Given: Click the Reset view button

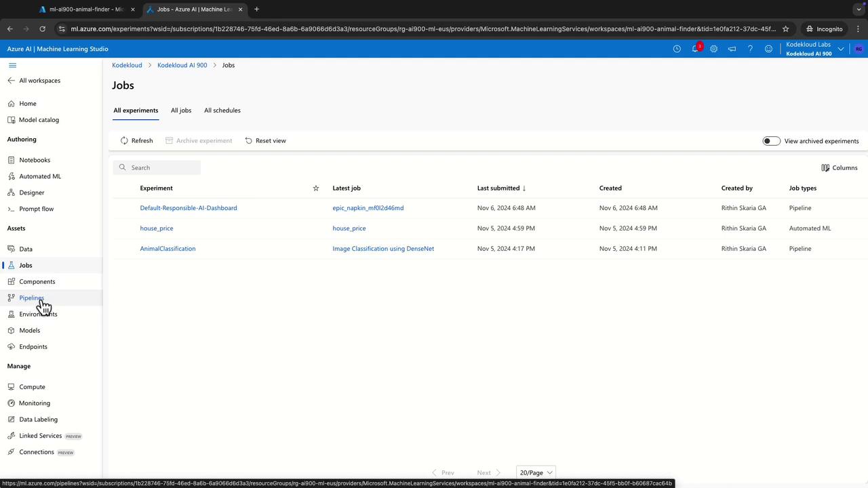Looking at the screenshot, I should click(265, 141).
